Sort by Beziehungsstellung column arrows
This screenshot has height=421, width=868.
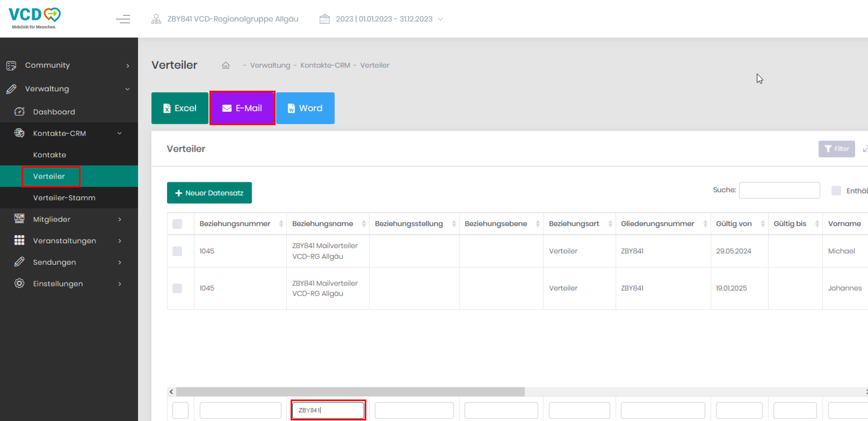[x=454, y=224]
